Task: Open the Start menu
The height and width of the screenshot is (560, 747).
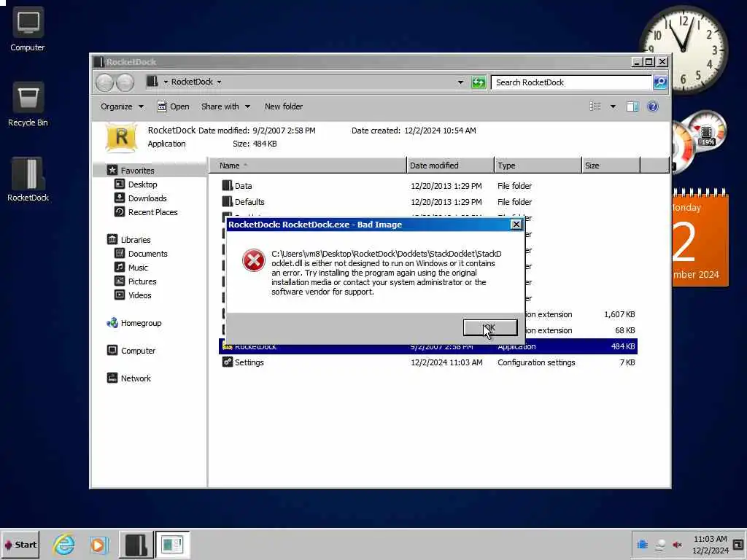Action: [x=20, y=545]
